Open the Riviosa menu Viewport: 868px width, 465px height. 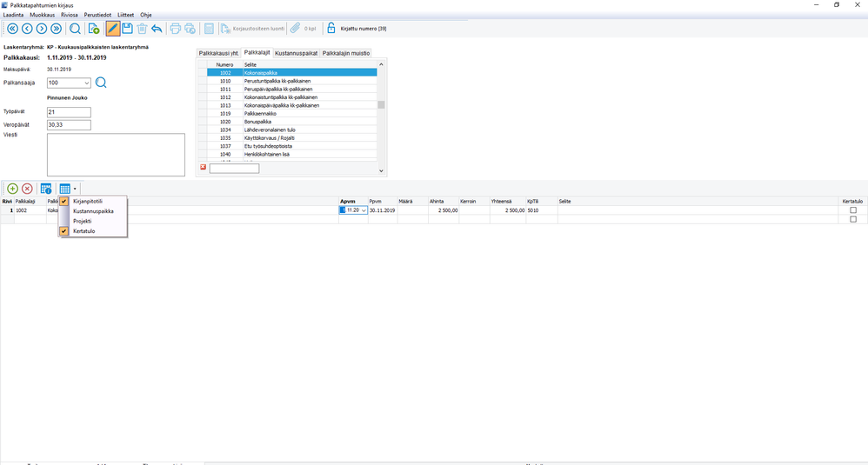tap(70, 15)
